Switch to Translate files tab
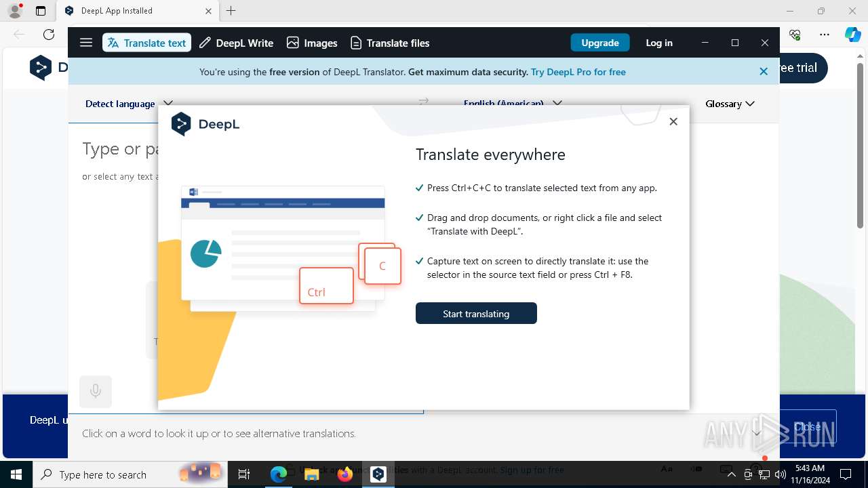Viewport: 868px width, 488px height. [x=390, y=43]
